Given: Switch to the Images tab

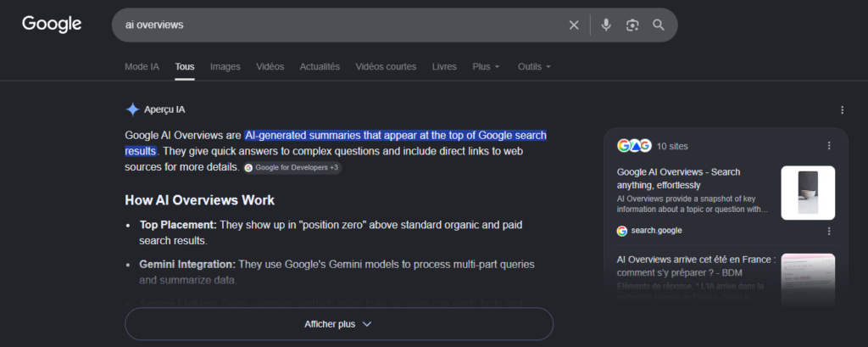Looking at the screenshot, I should 225,66.
